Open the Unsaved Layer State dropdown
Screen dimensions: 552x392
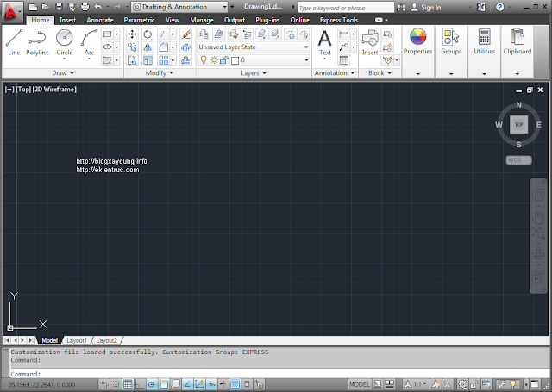point(254,47)
